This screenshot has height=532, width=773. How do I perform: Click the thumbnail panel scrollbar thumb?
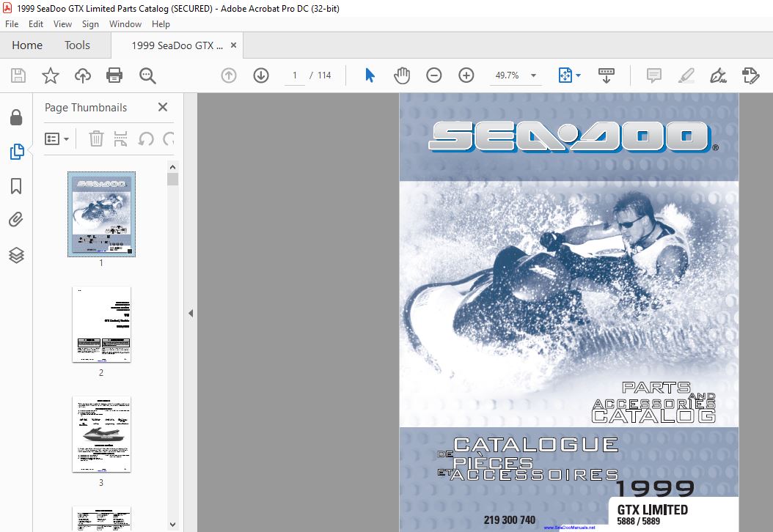coord(172,179)
